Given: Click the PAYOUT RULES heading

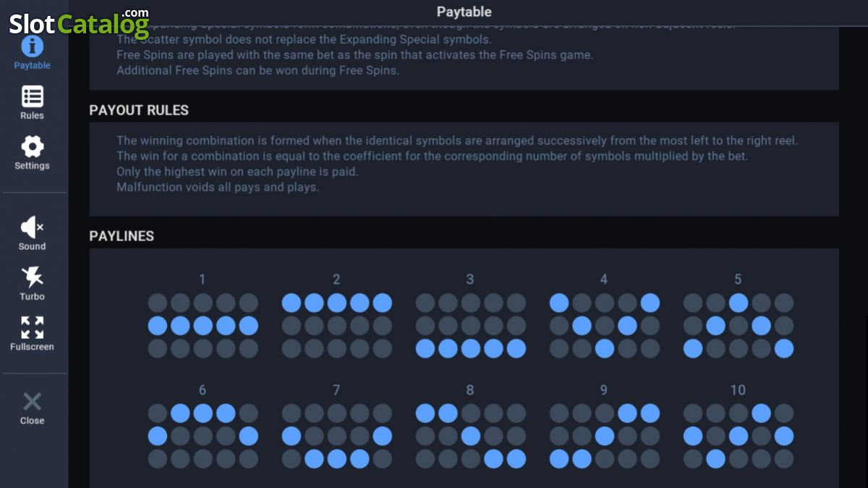Looking at the screenshot, I should tap(139, 110).
